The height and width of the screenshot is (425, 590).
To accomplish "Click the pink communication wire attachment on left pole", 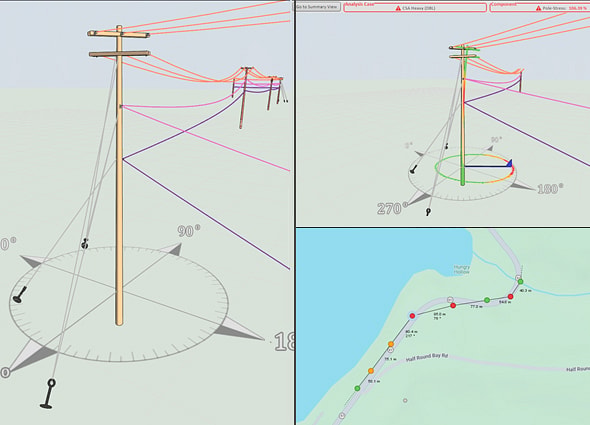I will tap(122, 107).
